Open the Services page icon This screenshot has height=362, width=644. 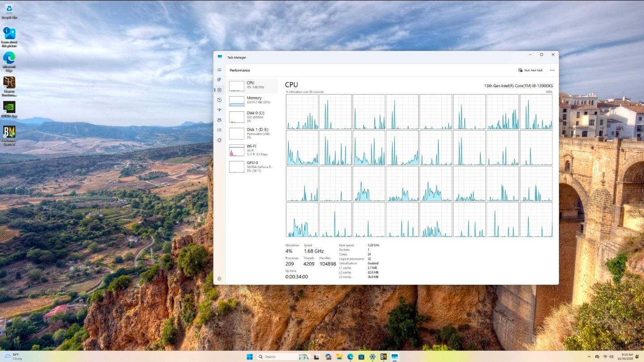coord(219,140)
